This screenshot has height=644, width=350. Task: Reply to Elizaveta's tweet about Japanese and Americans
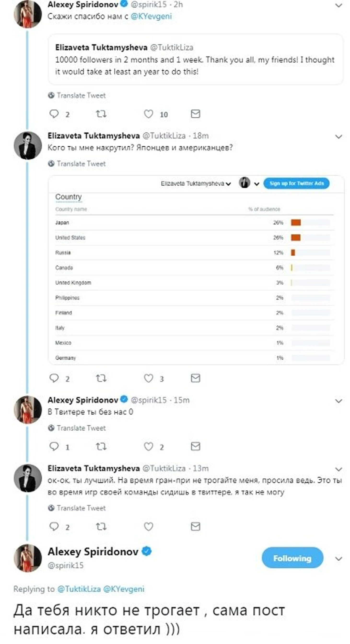54,378
